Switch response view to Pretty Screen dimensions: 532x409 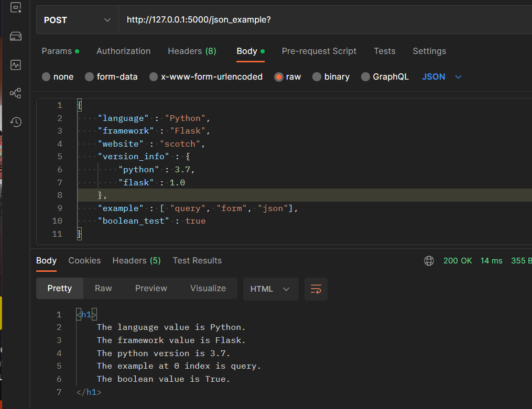60,289
